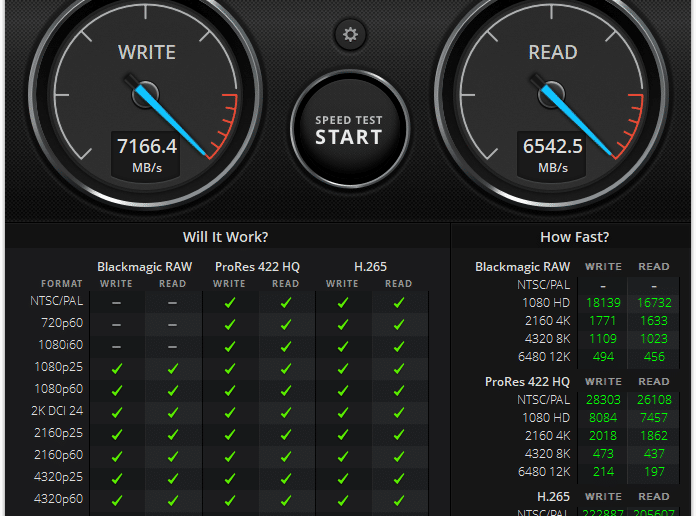Click the 26108 read value
Image resolution: width=696 pixels, height=516 pixels.
point(654,400)
